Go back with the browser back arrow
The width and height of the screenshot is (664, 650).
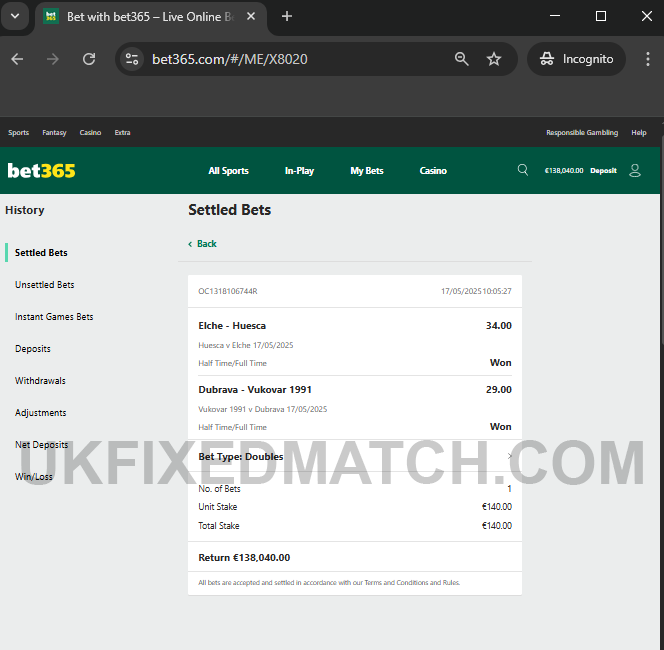coord(17,59)
